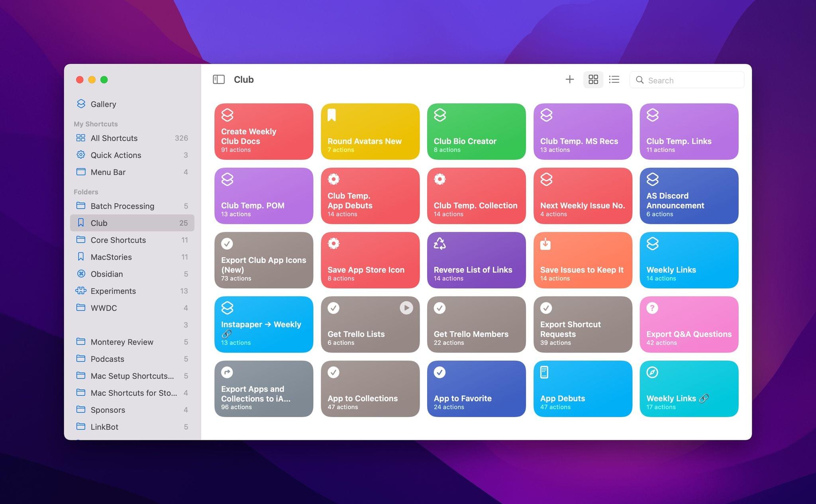Open Round Avatars New shortcut
This screenshot has height=504, width=816.
(x=370, y=131)
